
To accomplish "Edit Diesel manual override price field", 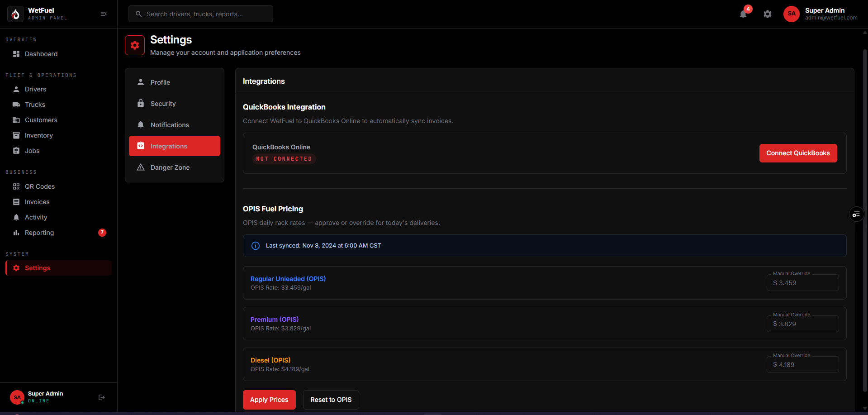I will coord(802,365).
